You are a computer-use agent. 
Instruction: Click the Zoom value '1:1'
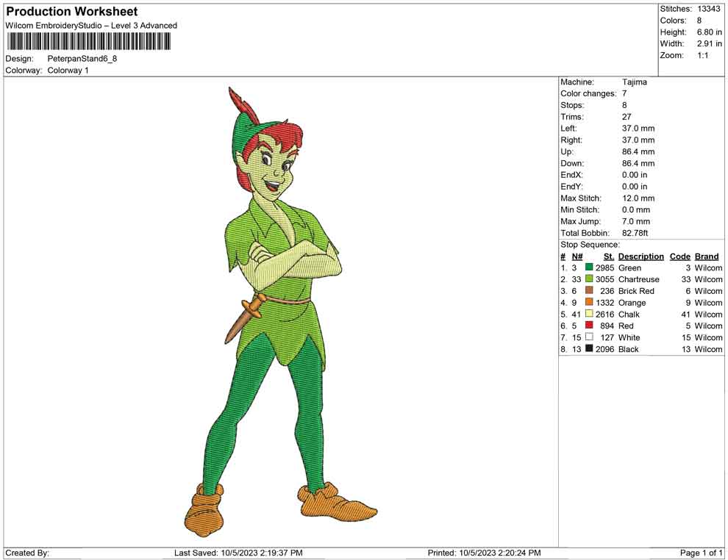pyautogui.click(x=702, y=55)
